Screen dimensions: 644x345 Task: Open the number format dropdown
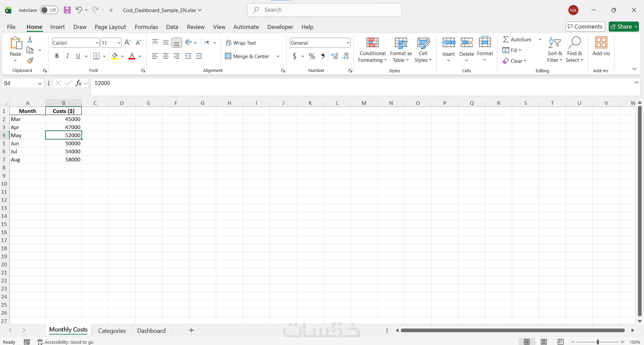pos(347,43)
